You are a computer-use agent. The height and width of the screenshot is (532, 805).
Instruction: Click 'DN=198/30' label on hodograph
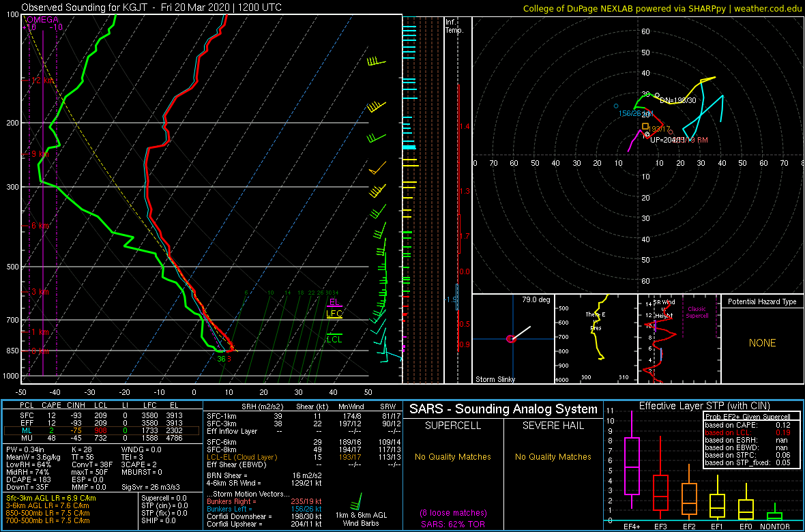tap(677, 101)
